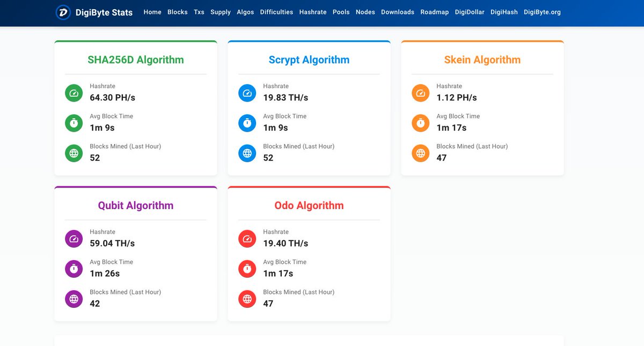Select the 19.83 TH/s hashrate value
The width and height of the screenshot is (644, 346).
(x=286, y=98)
